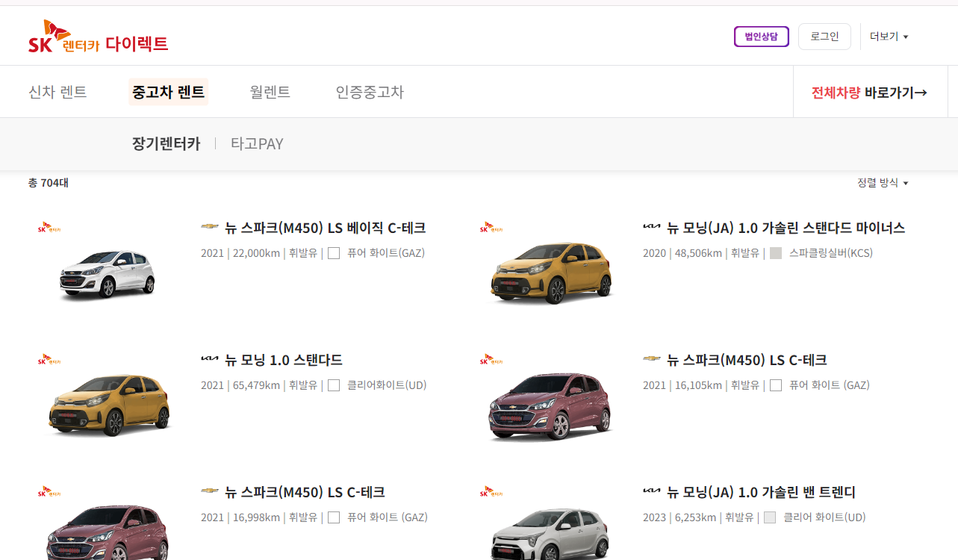
Task: Click white 스파크 LS 베이직 car thumbnail
Action: [108, 274]
